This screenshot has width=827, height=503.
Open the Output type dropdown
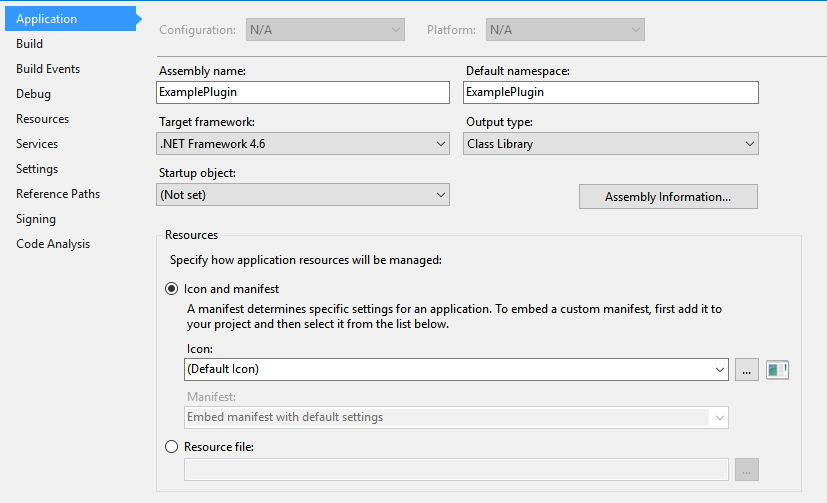[x=611, y=144]
